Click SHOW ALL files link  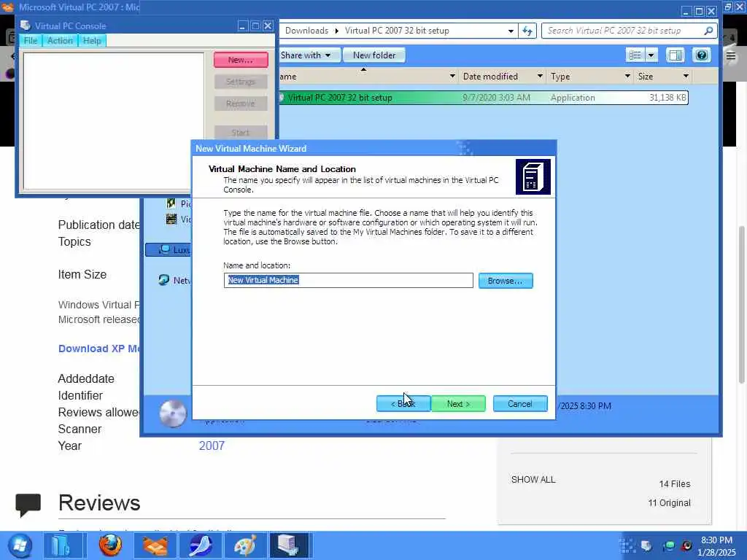(x=533, y=480)
